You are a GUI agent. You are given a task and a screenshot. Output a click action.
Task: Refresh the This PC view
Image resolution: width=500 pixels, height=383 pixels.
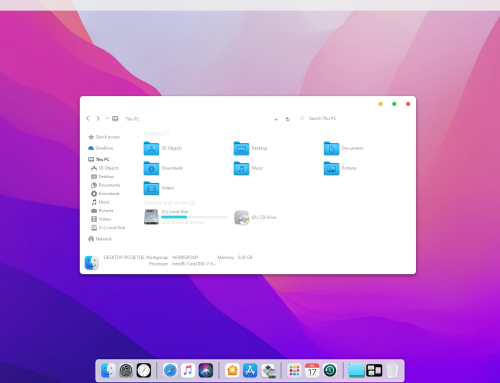click(287, 119)
